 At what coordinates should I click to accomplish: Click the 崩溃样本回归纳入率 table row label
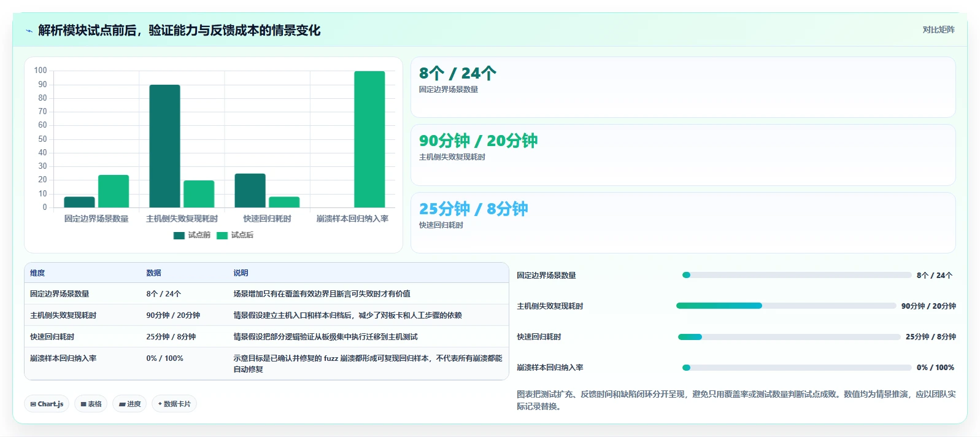63,358
